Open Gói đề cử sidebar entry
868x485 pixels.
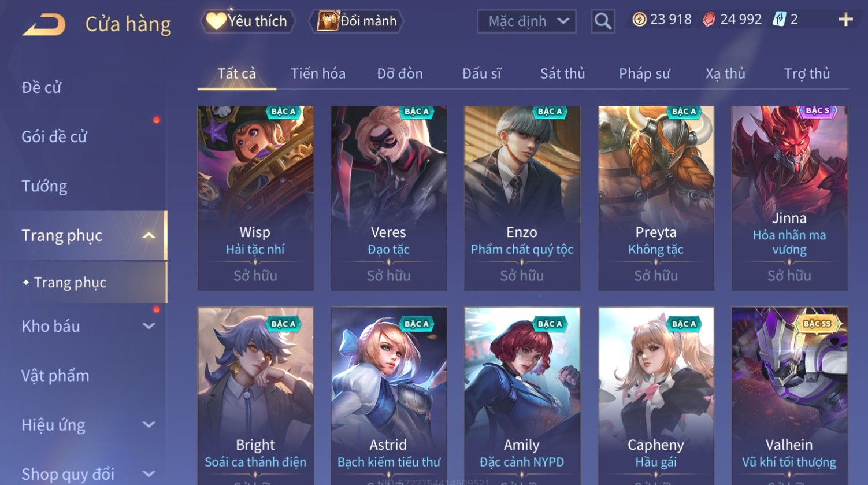tap(54, 137)
